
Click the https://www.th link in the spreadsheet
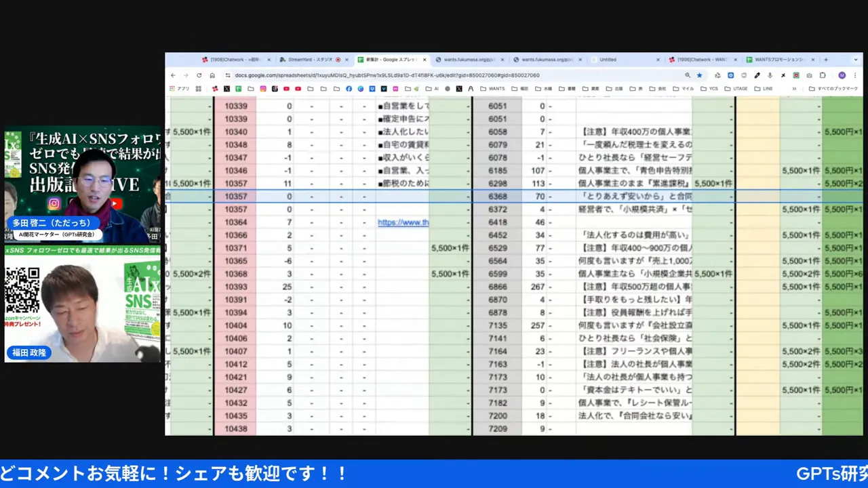pos(403,222)
